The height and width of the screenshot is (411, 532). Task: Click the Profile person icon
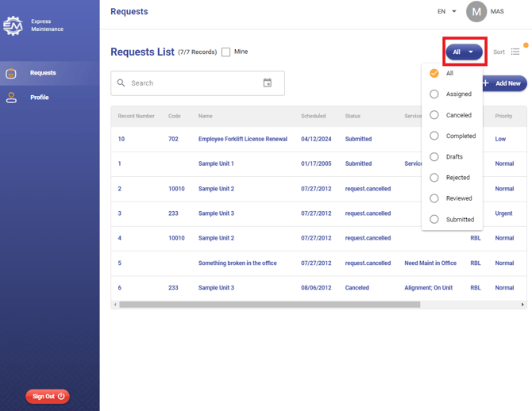coord(11,98)
